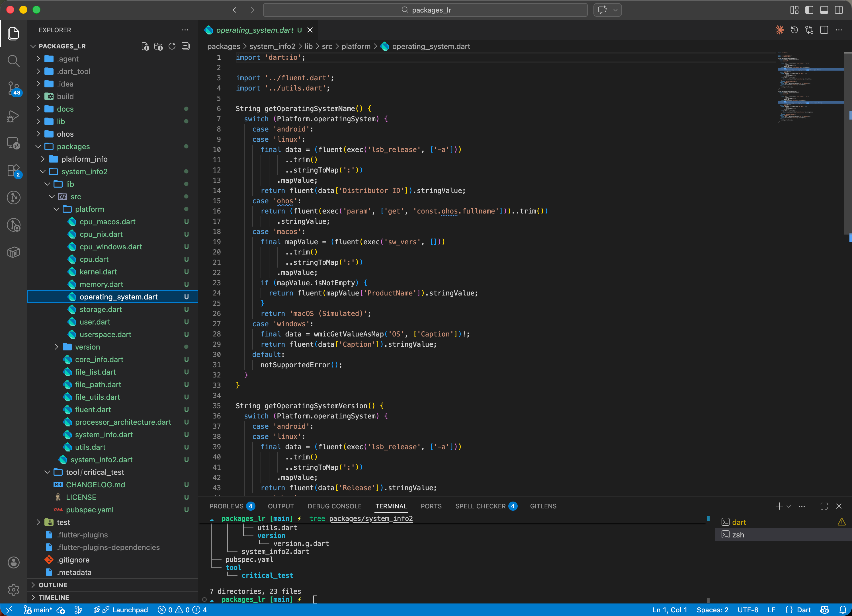Expand the OUTLINE section

(53, 585)
